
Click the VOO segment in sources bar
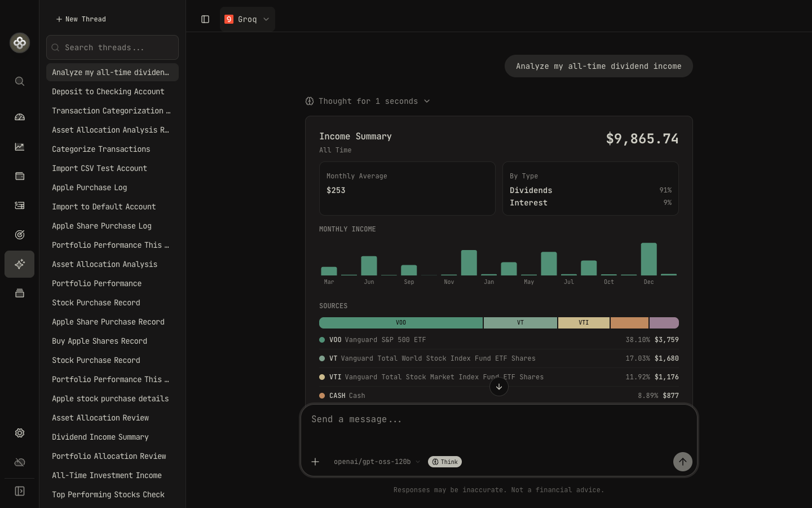click(401, 323)
